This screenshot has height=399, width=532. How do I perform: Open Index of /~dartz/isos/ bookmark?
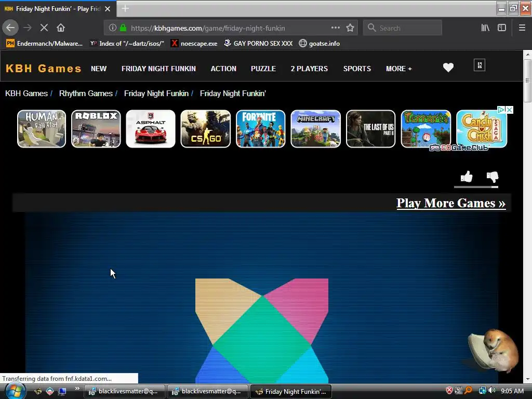click(127, 44)
